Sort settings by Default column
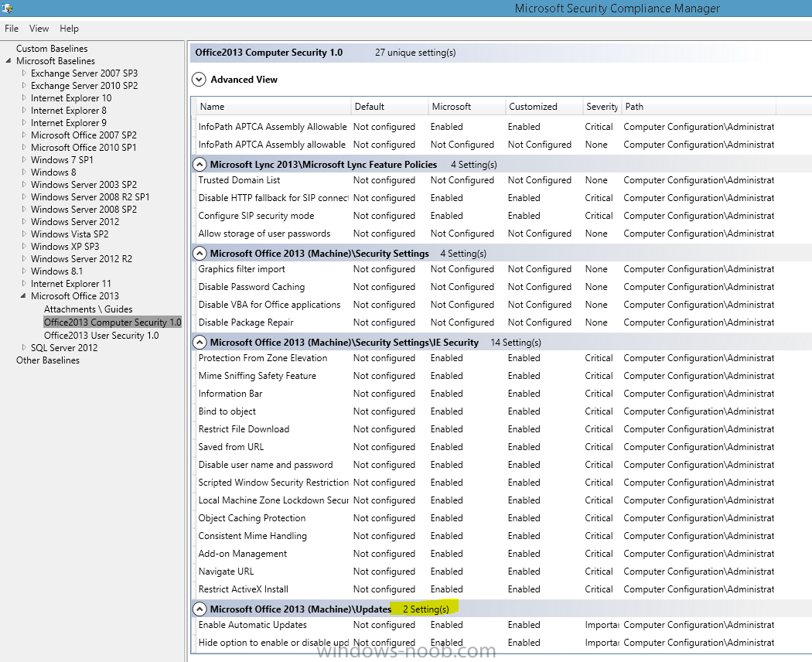This screenshot has height=662, width=812. [x=390, y=107]
